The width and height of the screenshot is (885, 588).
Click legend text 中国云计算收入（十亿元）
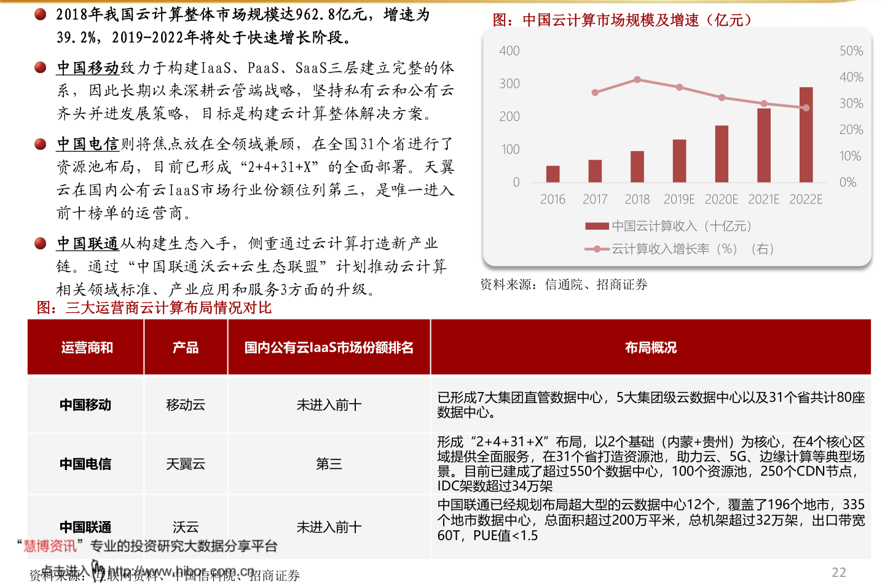click(x=682, y=226)
